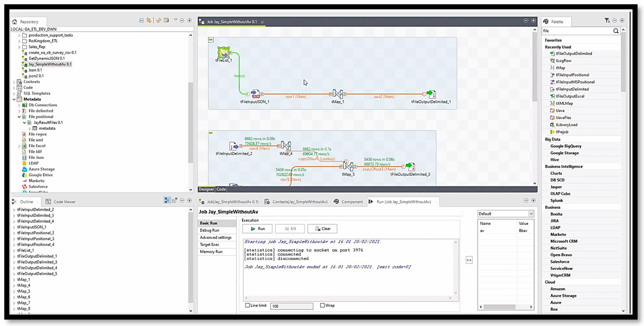Click the Line limit value field

tap(291, 306)
